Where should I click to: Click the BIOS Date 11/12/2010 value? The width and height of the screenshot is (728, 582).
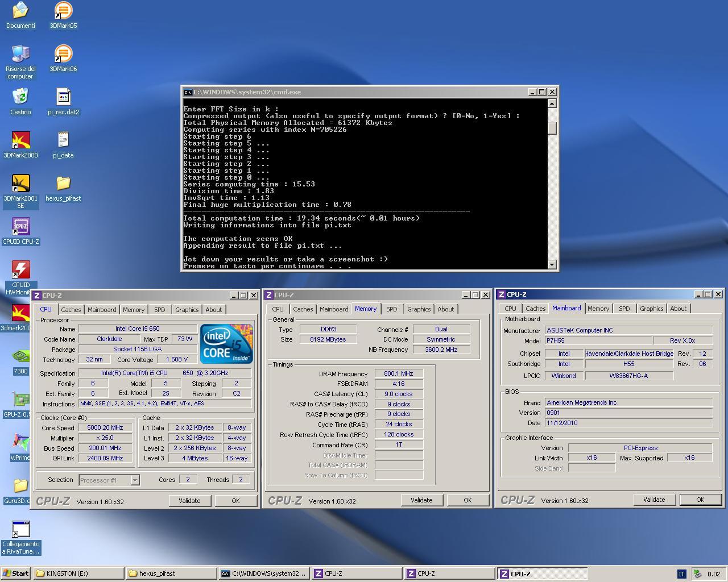(628, 423)
